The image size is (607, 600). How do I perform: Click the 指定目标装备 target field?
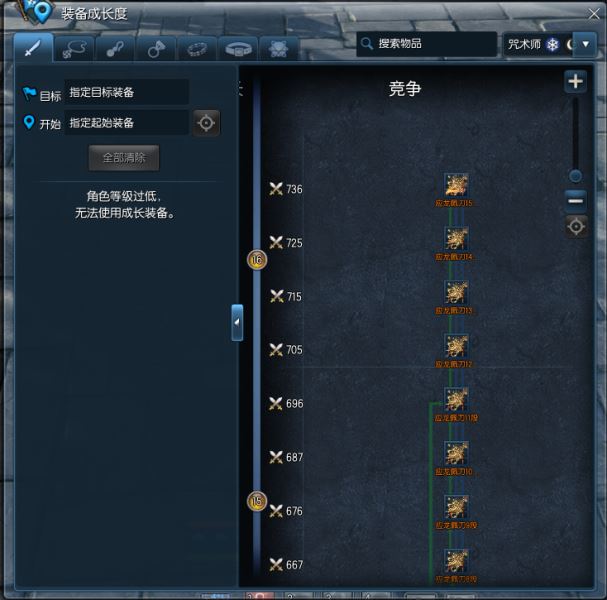pyautogui.click(x=127, y=92)
